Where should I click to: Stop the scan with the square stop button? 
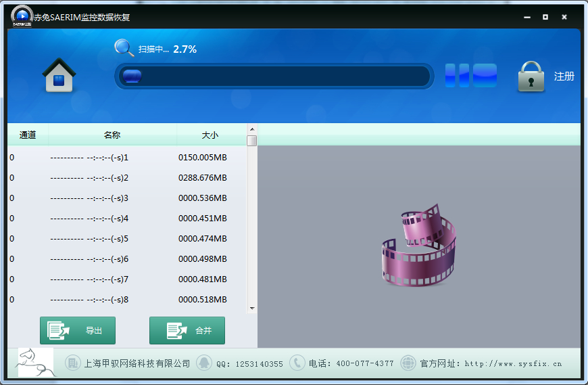coord(485,75)
